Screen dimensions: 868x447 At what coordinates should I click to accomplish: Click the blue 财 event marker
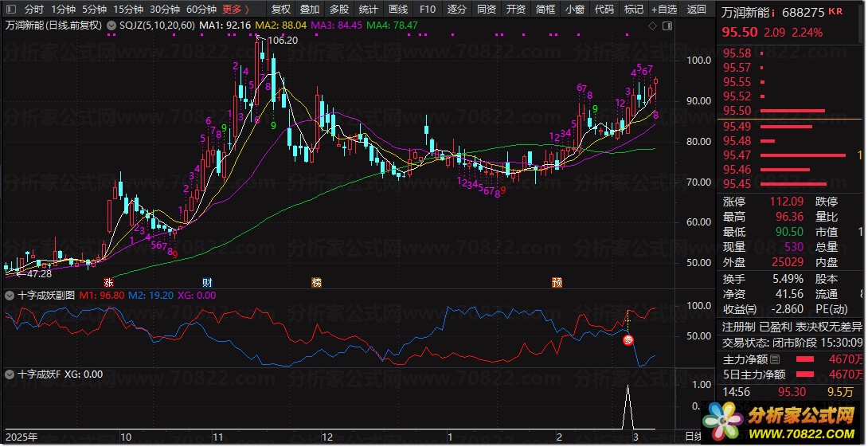(x=207, y=282)
